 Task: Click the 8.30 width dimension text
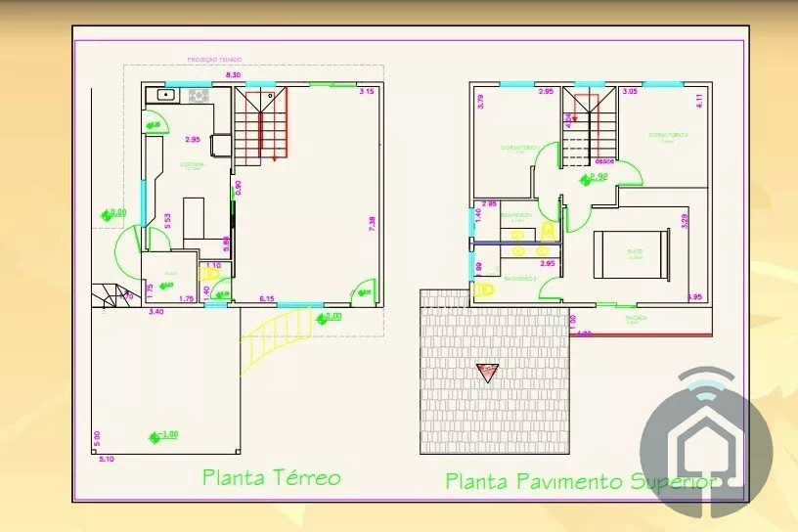point(234,75)
